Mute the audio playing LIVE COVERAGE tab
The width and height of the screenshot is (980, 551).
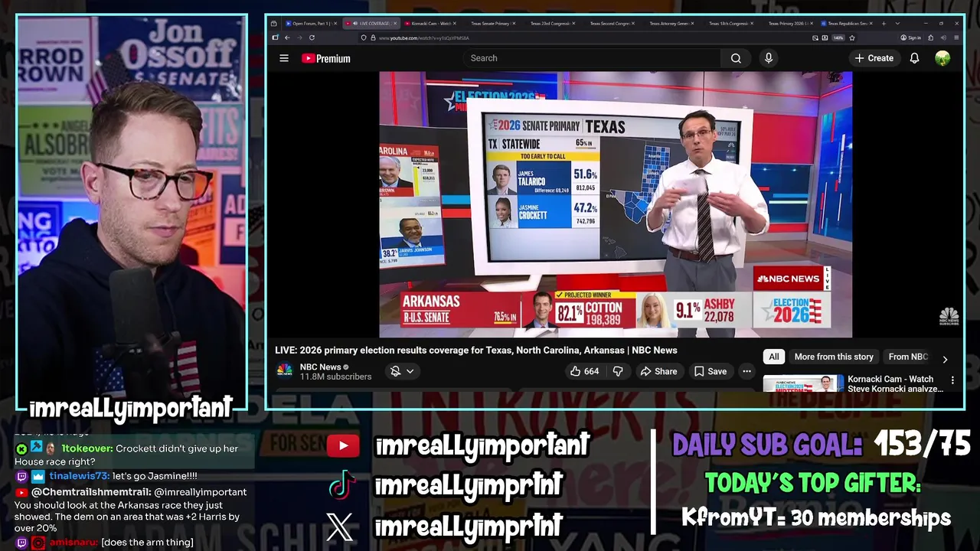tap(355, 23)
